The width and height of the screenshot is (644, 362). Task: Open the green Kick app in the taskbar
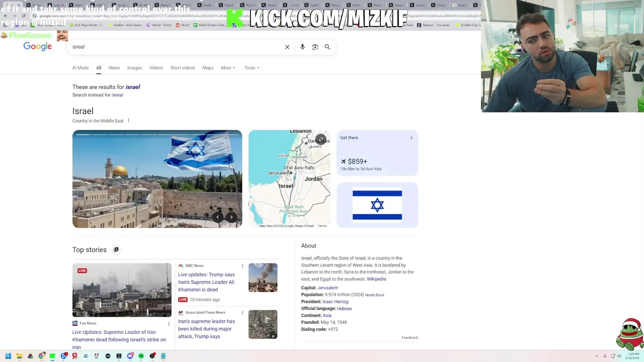[52, 356]
